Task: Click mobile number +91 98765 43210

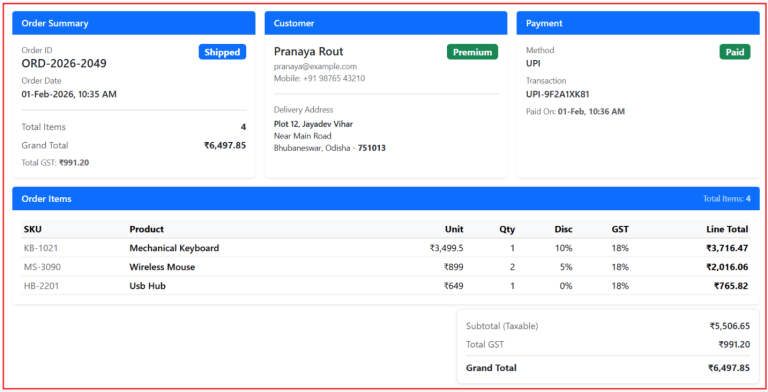Action: 335,78
